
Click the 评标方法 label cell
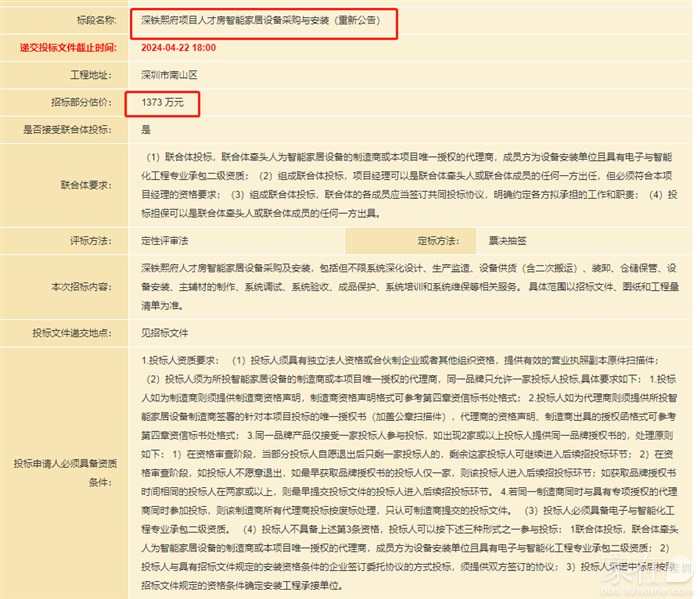(x=94, y=240)
